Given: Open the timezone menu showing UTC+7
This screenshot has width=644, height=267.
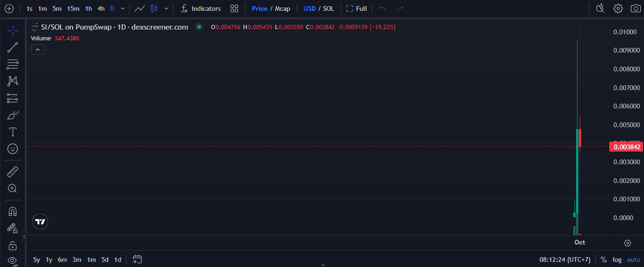Looking at the screenshot, I should pos(565,259).
